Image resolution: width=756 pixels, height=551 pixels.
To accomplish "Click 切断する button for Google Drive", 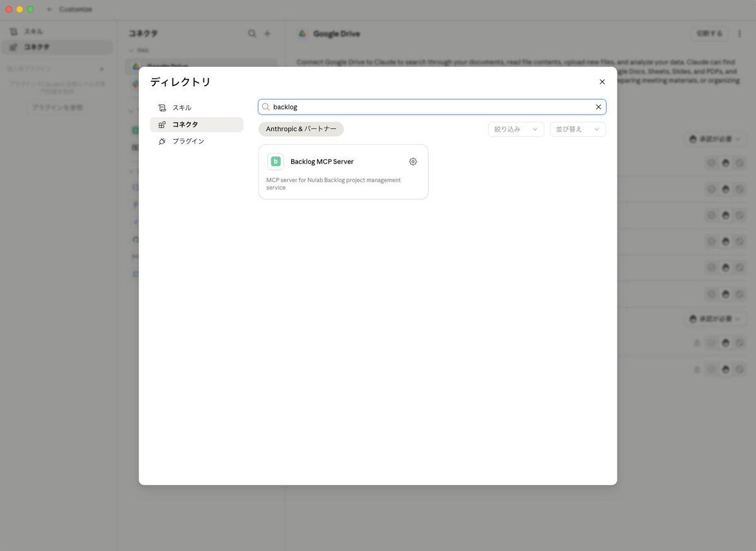I will [x=709, y=33].
